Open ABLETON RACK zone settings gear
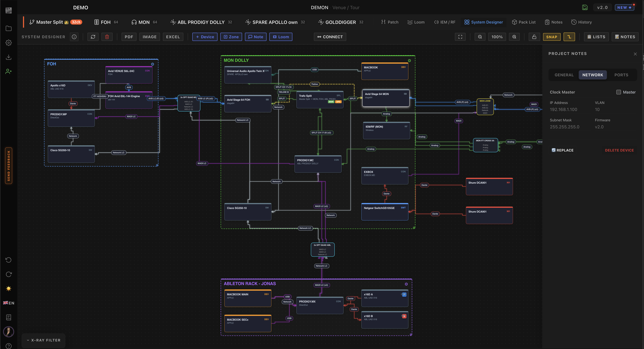644x349 pixels. 406,284
